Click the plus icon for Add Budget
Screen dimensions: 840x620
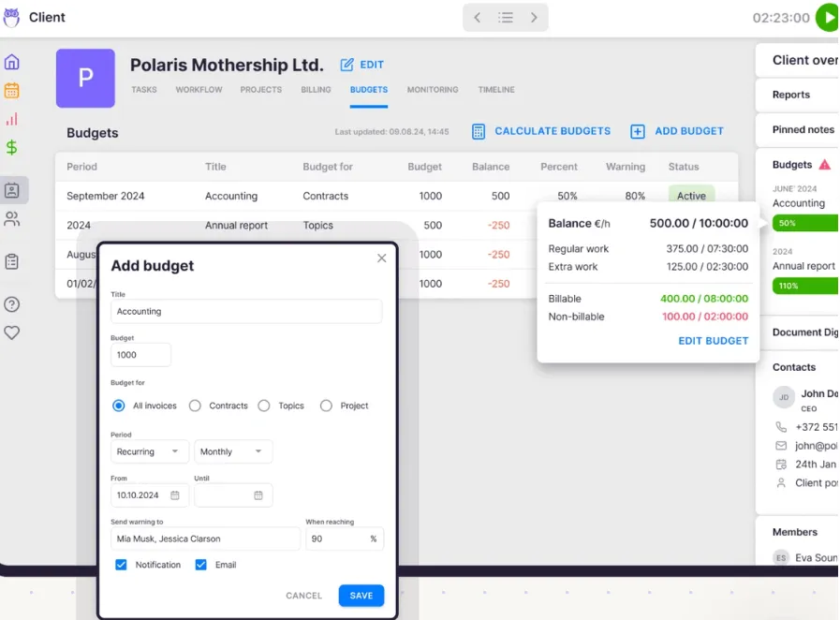tap(638, 131)
